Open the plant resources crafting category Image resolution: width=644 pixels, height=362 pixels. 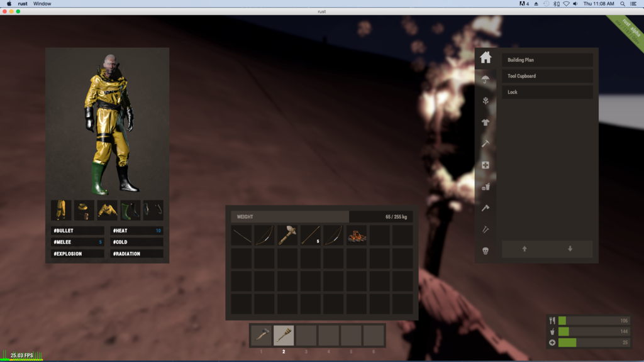click(x=486, y=101)
